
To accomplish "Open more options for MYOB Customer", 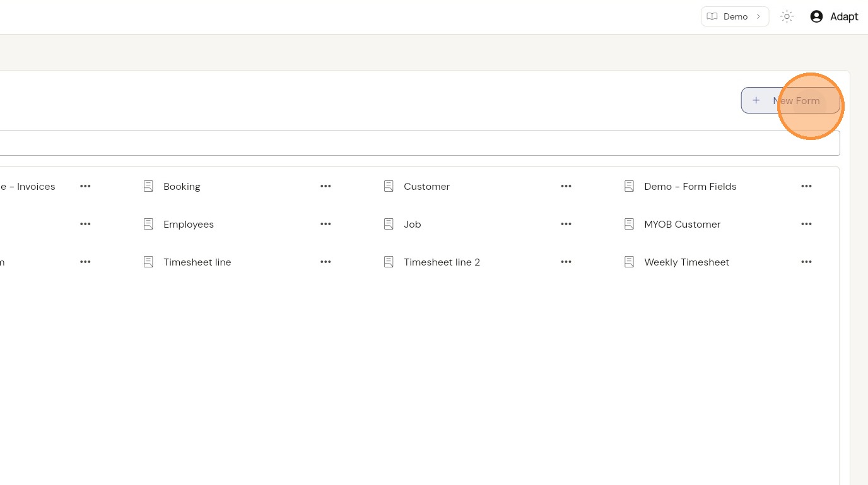I will click(806, 224).
